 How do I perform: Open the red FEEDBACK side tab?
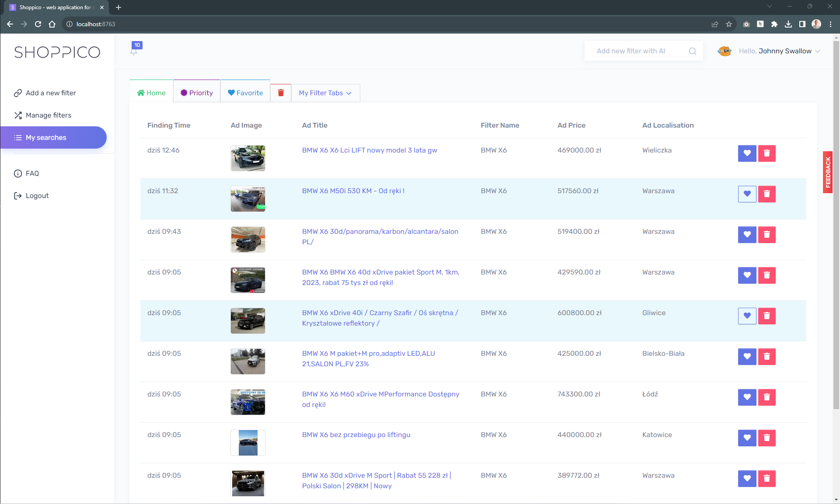[x=827, y=172]
